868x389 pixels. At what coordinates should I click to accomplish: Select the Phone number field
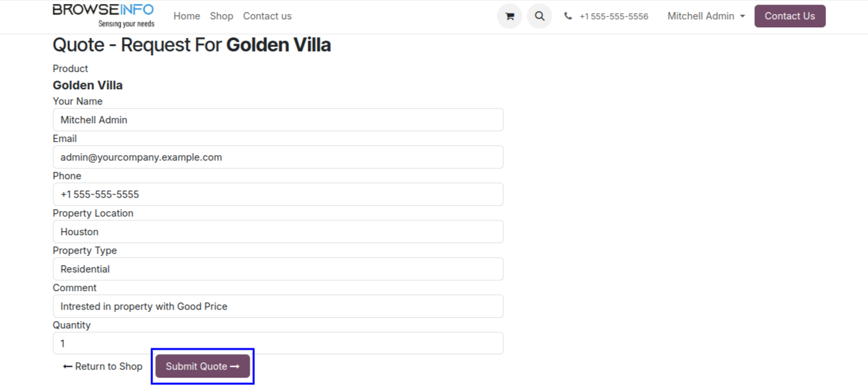(278, 195)
